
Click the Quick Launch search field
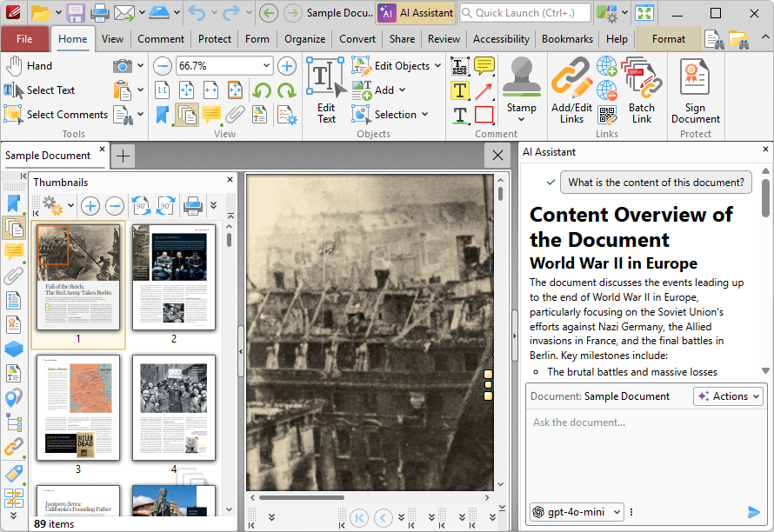tap(525, 13)
